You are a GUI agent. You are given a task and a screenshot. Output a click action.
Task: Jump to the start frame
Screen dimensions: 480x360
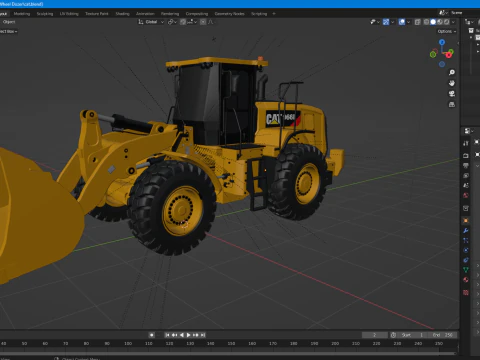click(167, 335)
